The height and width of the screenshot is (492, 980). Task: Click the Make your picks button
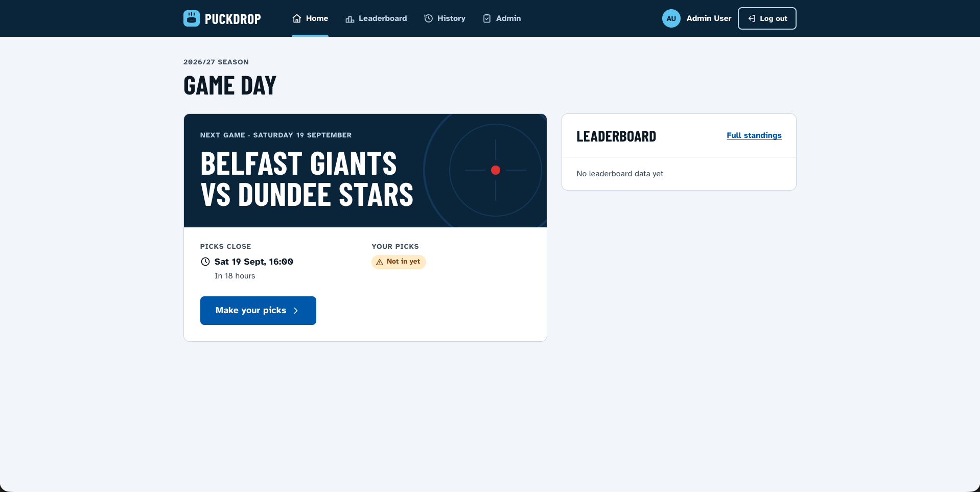[258, 311]
